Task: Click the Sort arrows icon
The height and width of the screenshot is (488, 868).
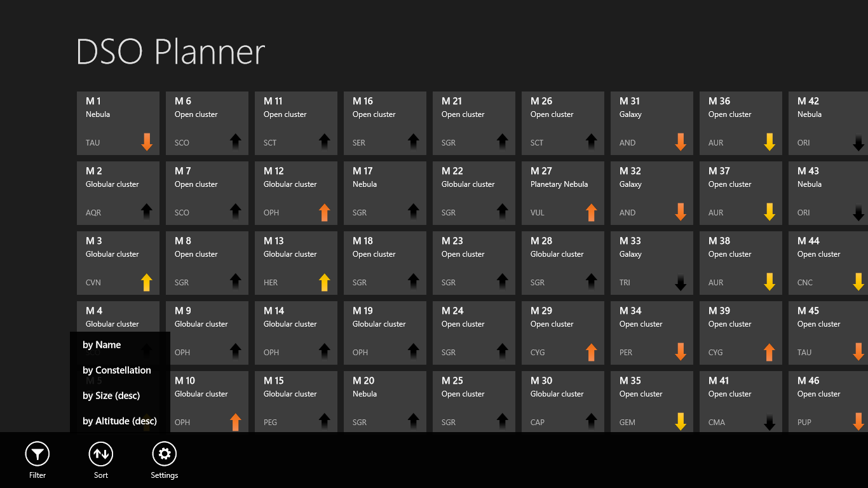Action: coord(101,454)
